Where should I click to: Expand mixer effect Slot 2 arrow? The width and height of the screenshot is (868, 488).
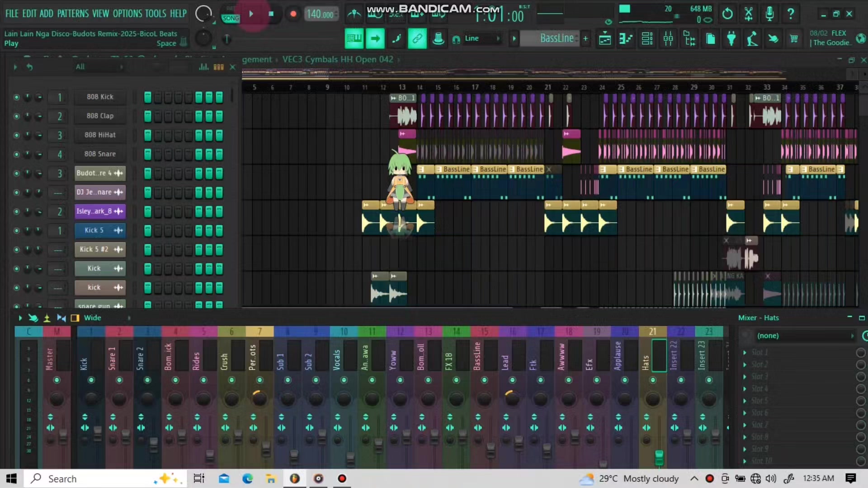coord(745,365)
